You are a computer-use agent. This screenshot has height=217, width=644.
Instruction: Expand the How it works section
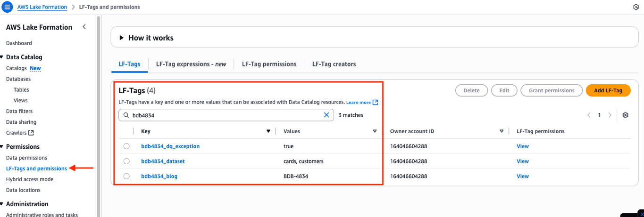pyautogui.click(x=121, y=38)
